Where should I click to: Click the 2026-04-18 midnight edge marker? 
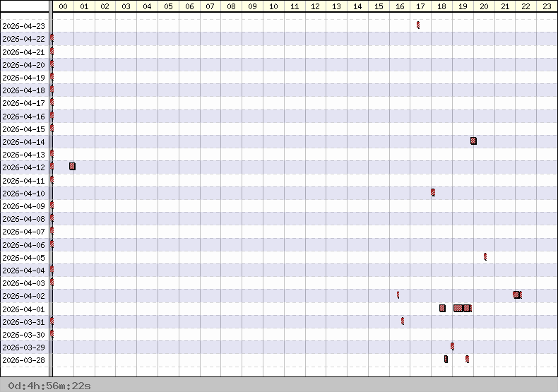[x=52, y=90]
